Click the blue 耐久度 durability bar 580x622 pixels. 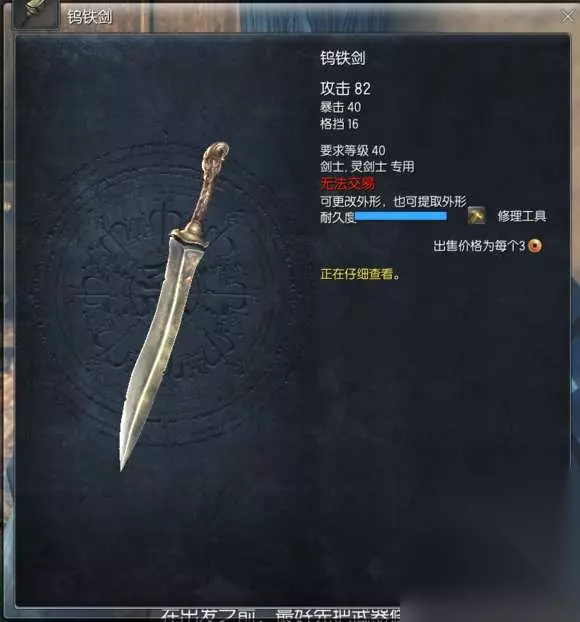tap(401, 216)
